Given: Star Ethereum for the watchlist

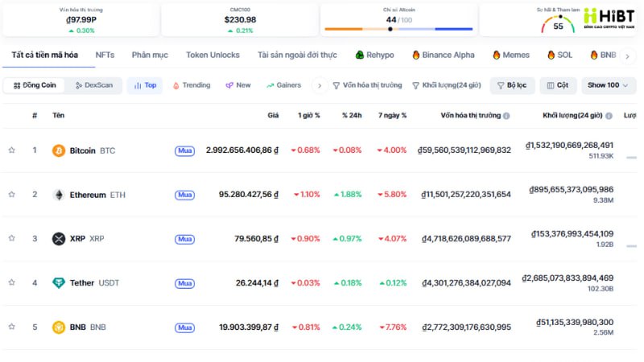Looking at the screenshot, I should [12, 194].
